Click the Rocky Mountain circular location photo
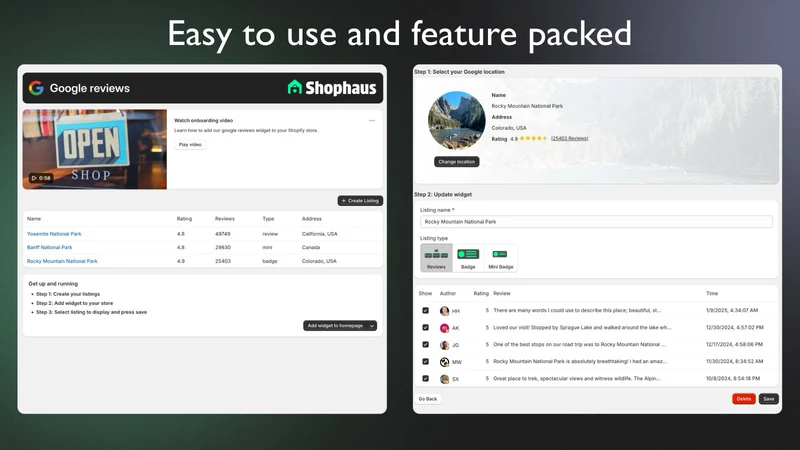This screenshot has width=800, height=450. [457, 120]
